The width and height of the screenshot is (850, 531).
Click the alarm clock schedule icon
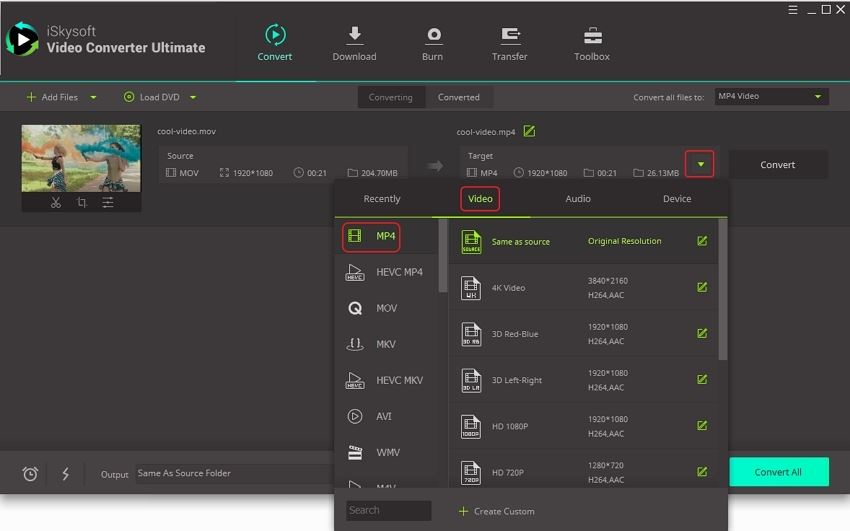tap(30, 474)
